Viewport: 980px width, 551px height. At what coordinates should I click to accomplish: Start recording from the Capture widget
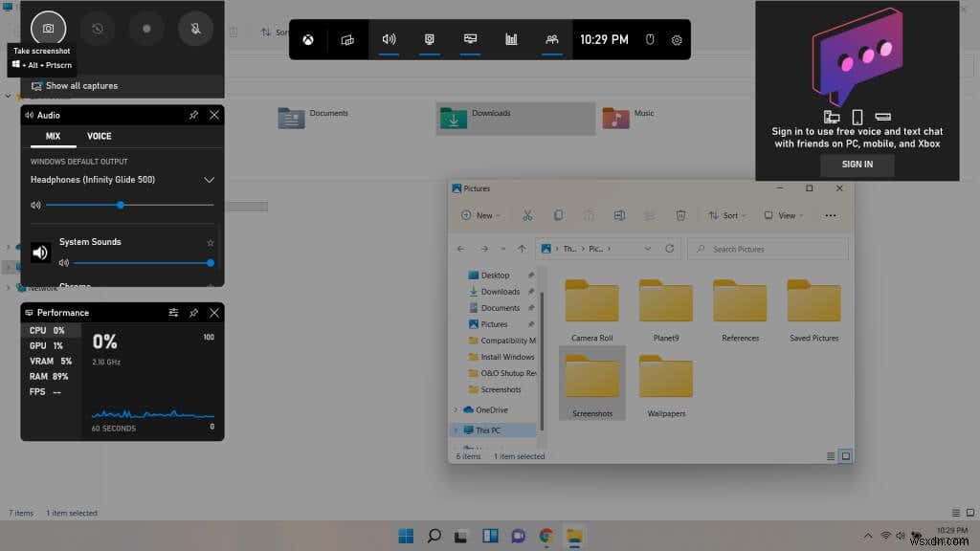(145, 28)
